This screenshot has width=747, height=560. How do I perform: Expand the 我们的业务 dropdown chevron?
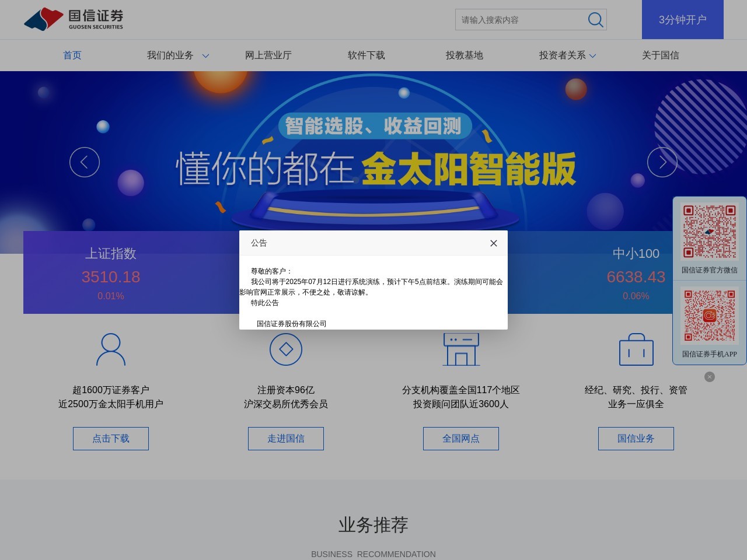point(205,56)
